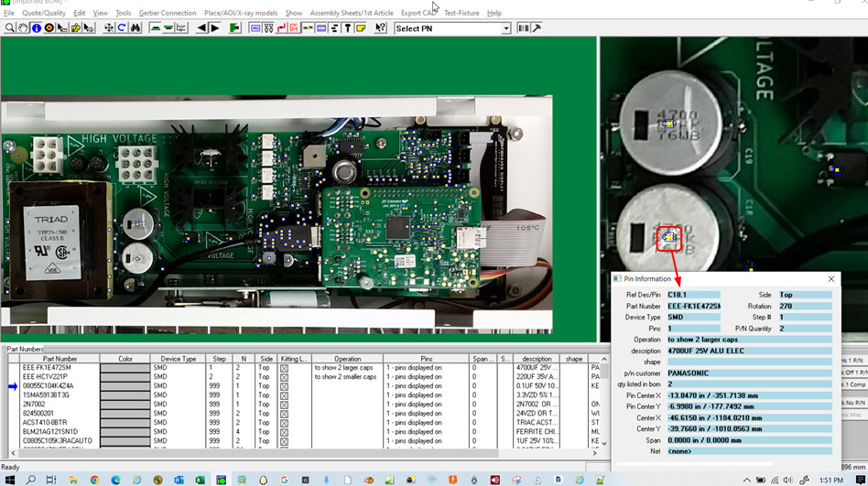Click the taskbar clock 1:51 PM
The image size is (868, 486).
(831, 480)
